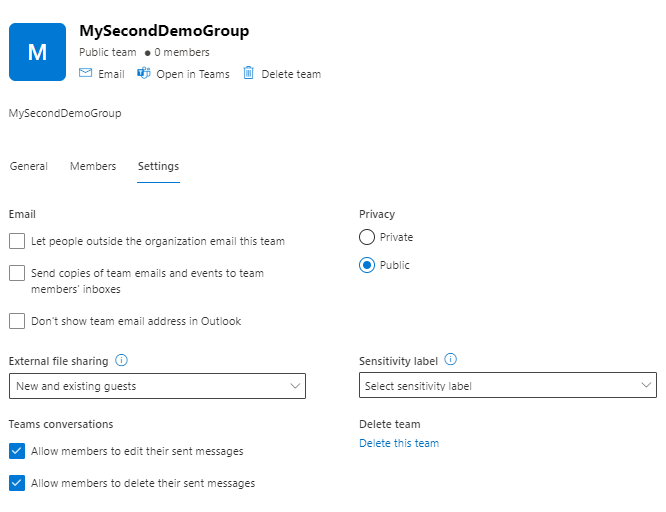Screen dimensions: 666x512
Task: Select the Settings tab
Action: click(x=158, y=166)
